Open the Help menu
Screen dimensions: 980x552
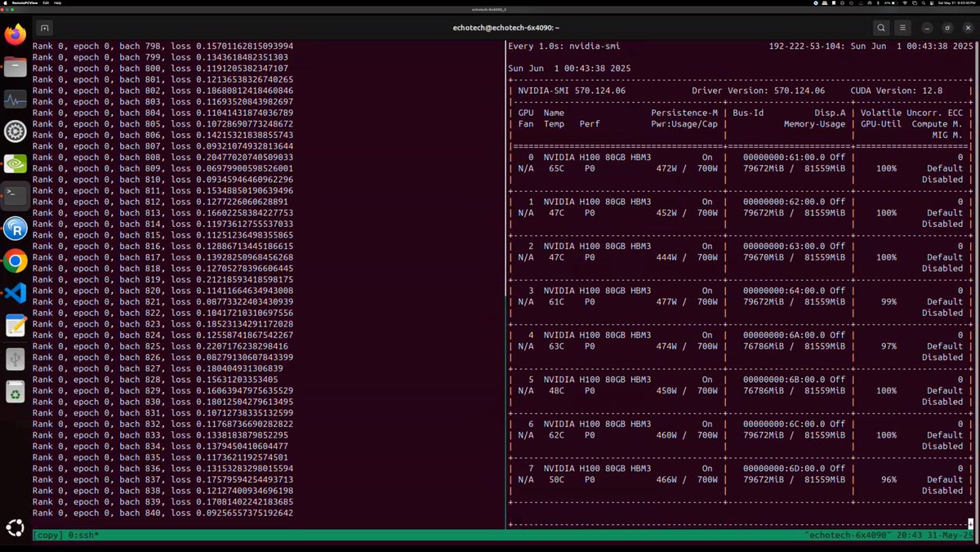tap(57, 2)
